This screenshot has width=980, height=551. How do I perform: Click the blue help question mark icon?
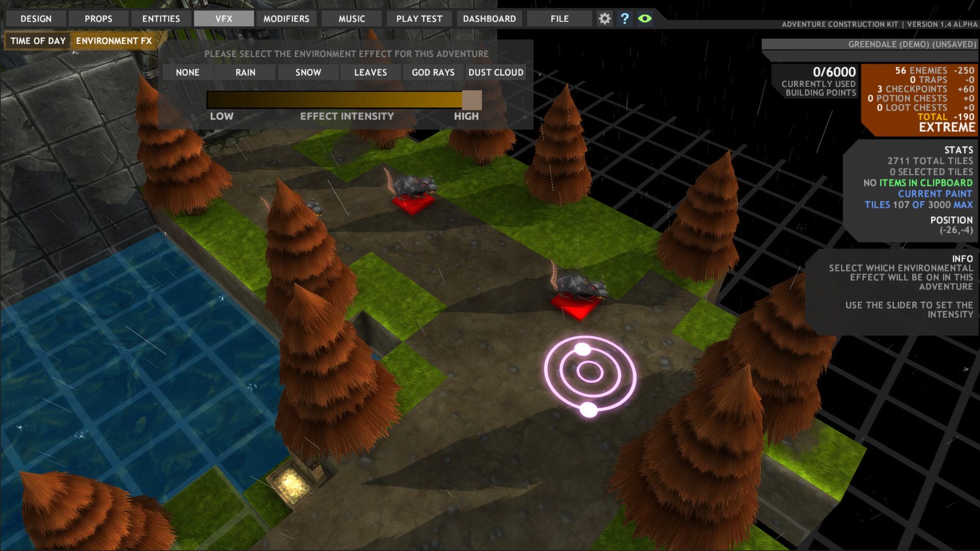(625, 19)
